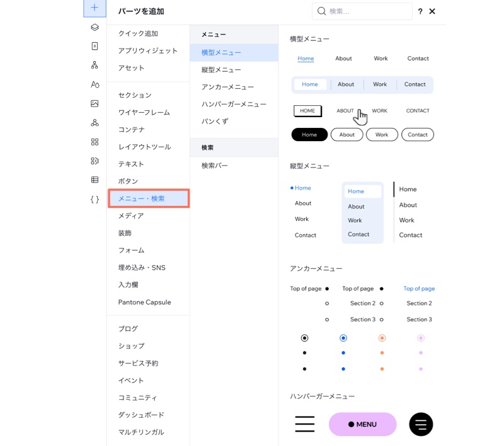Open the Layers panel icon

[x=94, y=27]
